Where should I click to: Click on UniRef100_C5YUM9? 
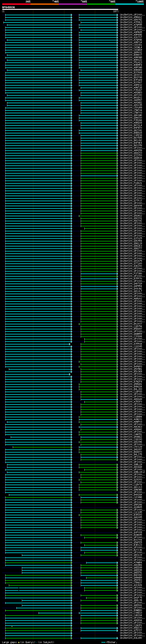131,108
